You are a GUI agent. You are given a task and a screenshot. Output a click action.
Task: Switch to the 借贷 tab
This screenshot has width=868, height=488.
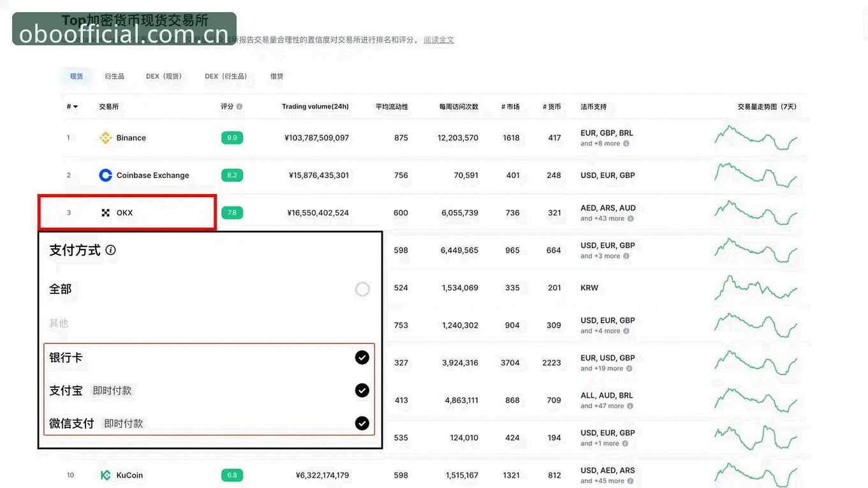pos(277,77)
